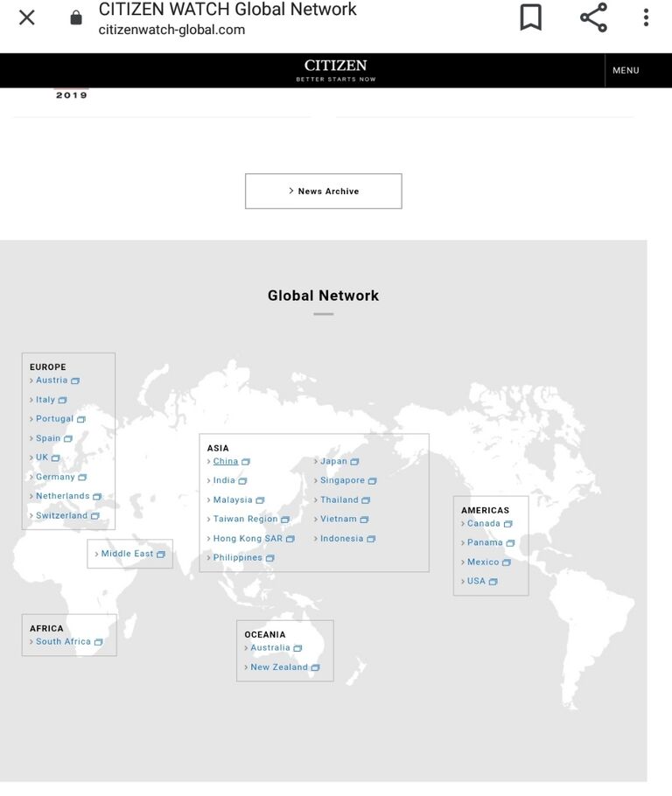Click new-window icon beside USA
Screen dimensions: 672x796
click(x=493, y=582)
